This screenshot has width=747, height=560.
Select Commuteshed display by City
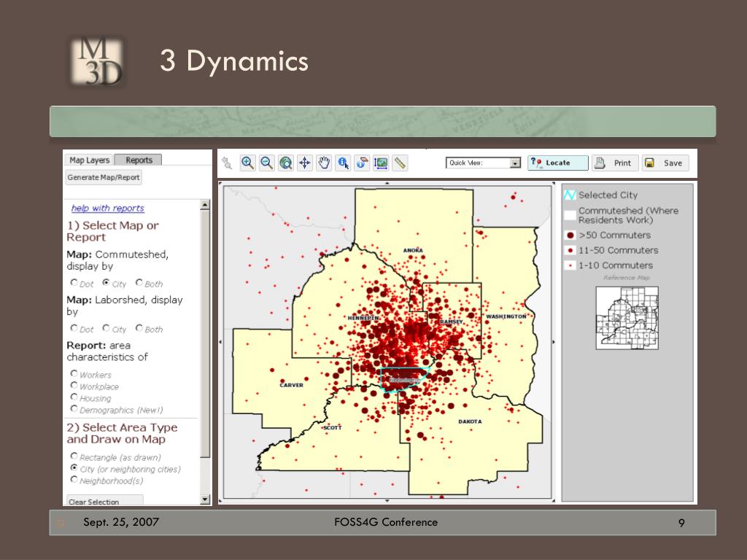tap(107, 282)
